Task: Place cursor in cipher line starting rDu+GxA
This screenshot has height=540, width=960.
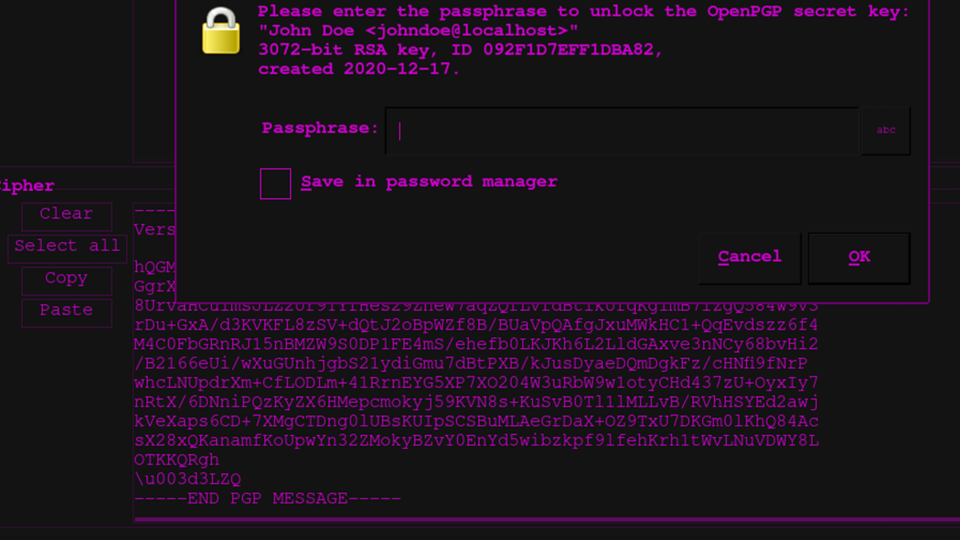Action: (x=476, y=325)
